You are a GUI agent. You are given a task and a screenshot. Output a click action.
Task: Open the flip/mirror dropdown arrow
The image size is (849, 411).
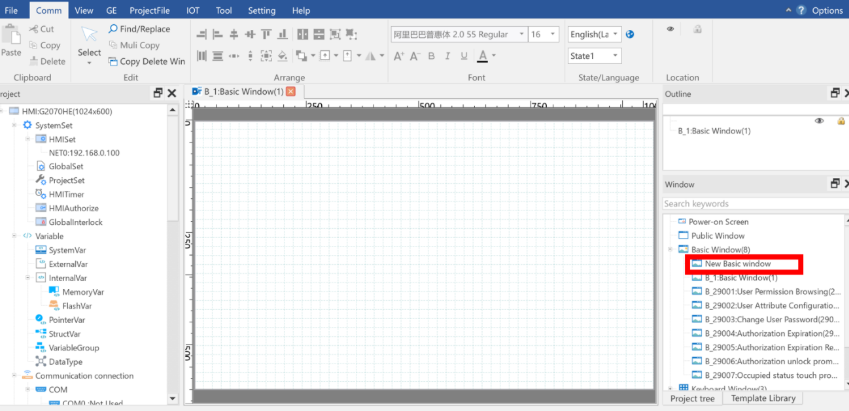382,55
